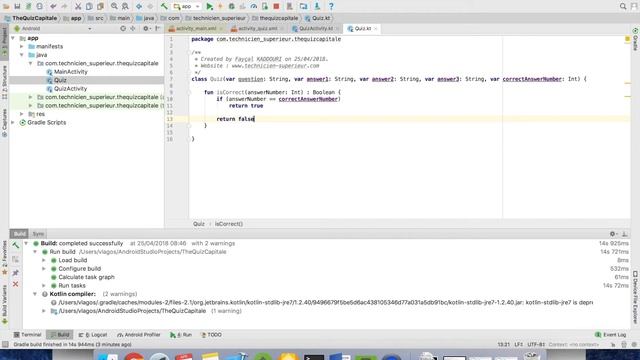This screenshot has width=640, height=360.
Task: Click the Open folder toolbar icon
Action: (6, 6)
